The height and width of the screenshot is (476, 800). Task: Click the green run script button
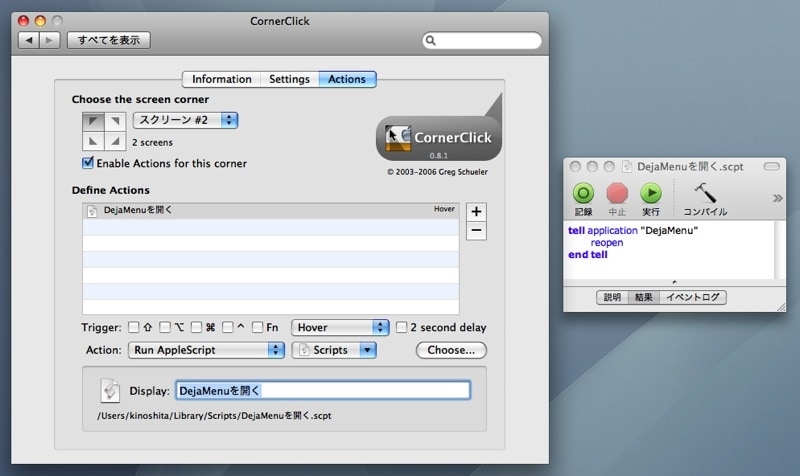pyautogui.click(x=651, y=194)
